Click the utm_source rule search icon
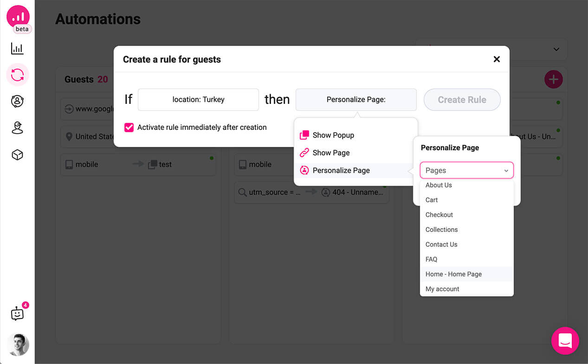 tap(243, 192)
